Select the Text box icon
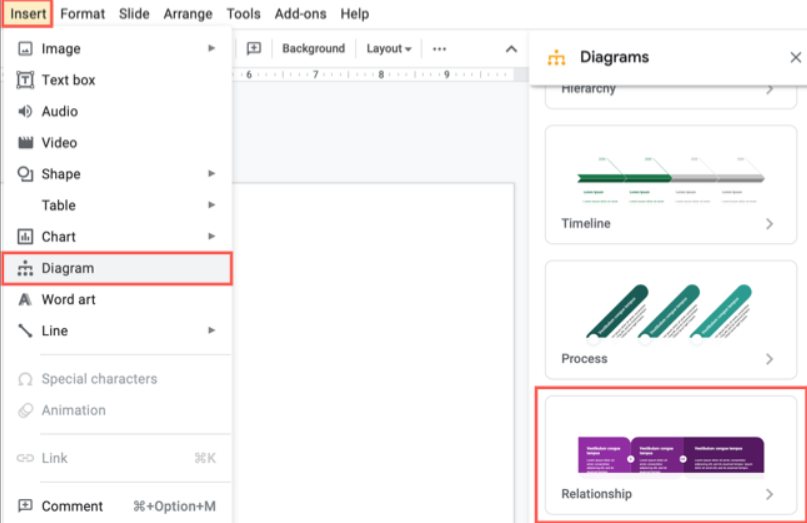807x523 pixels. (x=25, y=80)
